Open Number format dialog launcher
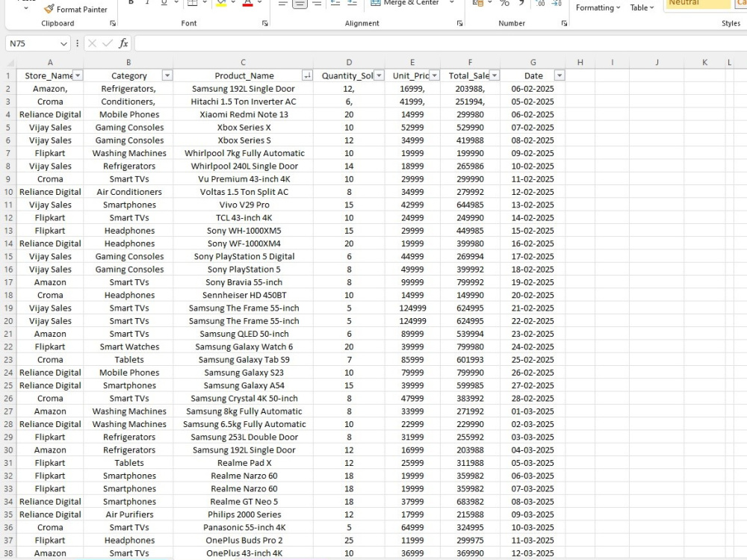The width and height of the screenshot is (747, 560). coord(564,23)
